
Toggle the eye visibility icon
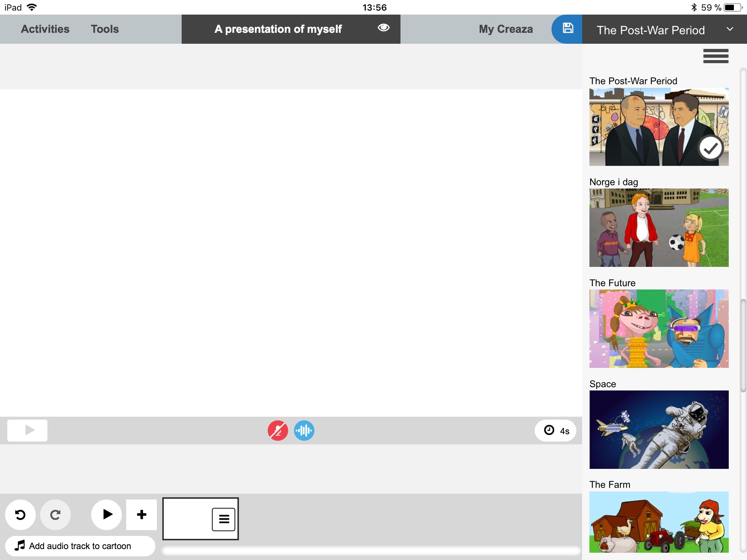383,28
